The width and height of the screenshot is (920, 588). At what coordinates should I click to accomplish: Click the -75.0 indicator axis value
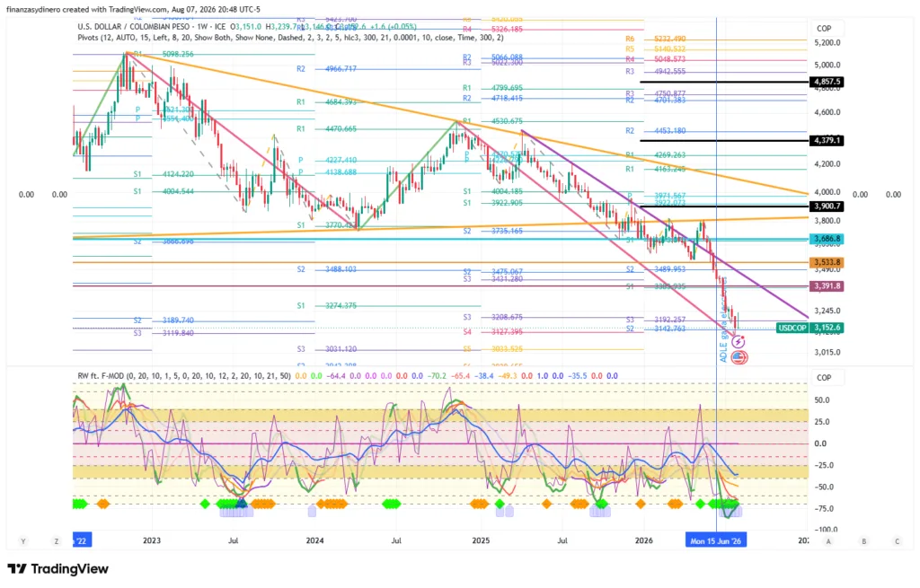click(824, 509)
